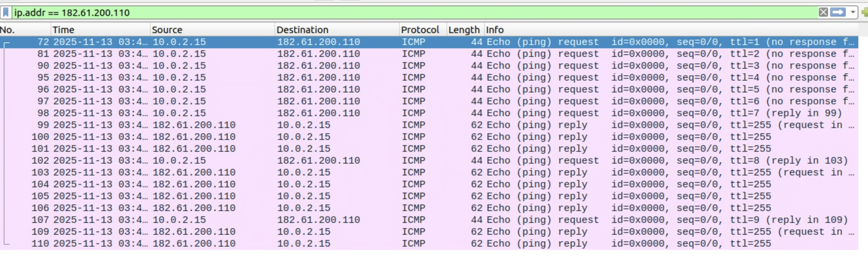This screenshot has width=868, height=260.
Task: Select packet 98 with ttl=7 request
Action: coord(395,113)
